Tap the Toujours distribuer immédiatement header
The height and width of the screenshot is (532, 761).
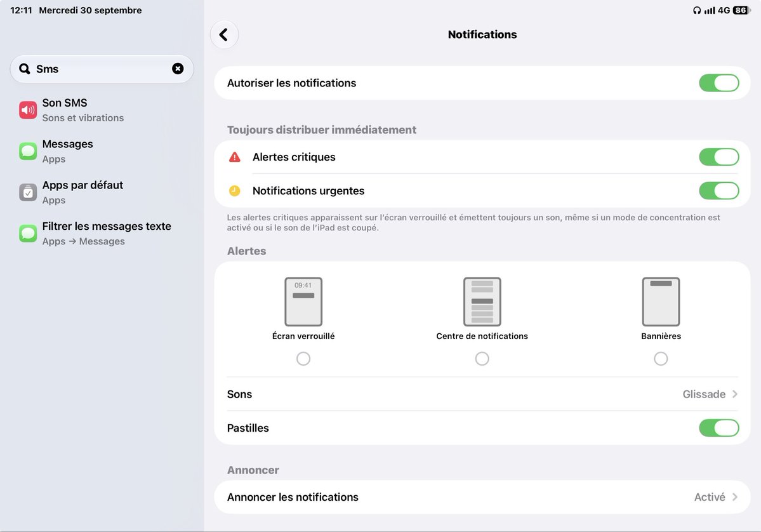click(x=322, y=130)
